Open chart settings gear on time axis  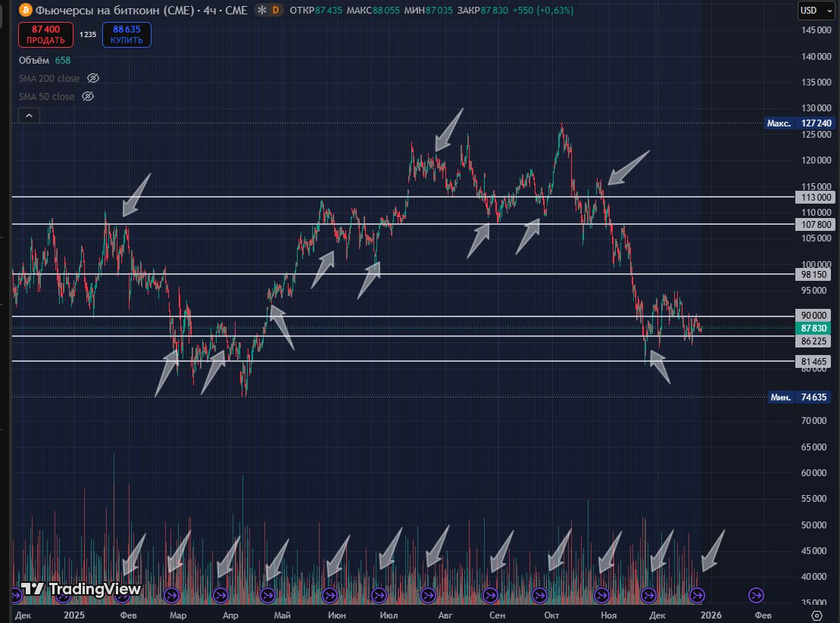pos(817,615)
